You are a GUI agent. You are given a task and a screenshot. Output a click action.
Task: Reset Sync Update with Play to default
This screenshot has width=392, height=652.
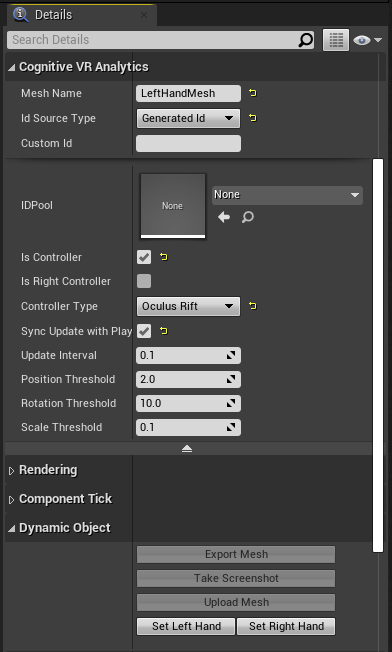click(164, 331)
